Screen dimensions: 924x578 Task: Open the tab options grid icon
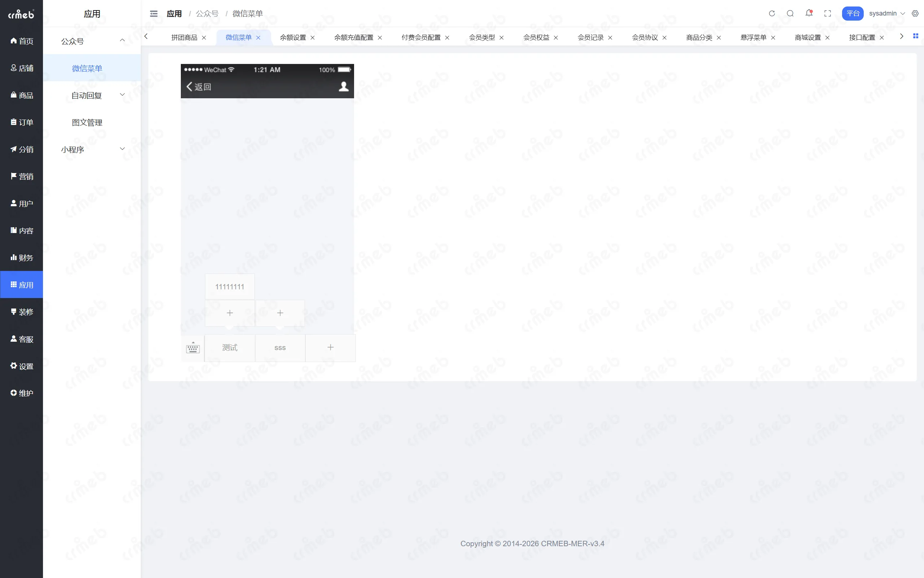[915, 36]
